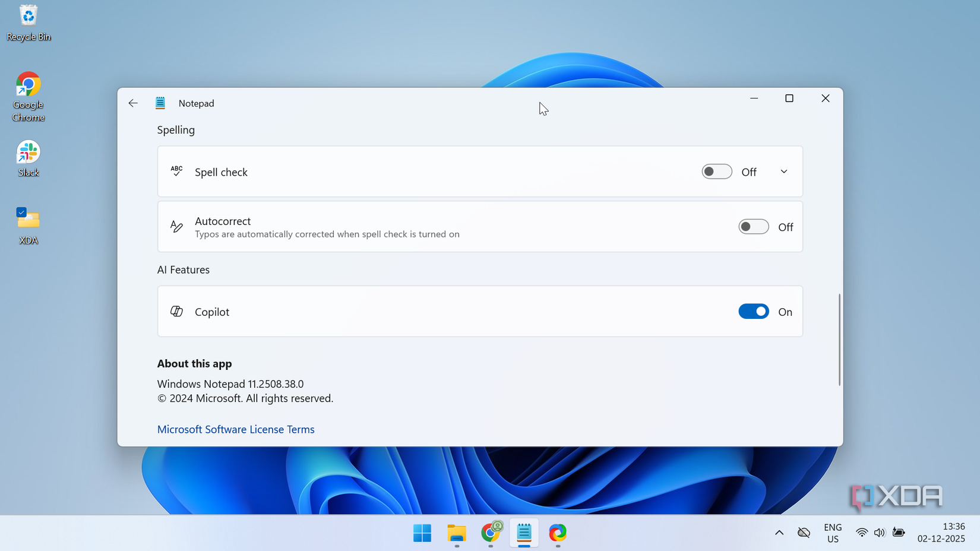Click the About this app heading
Image resolution: width=980 pixels, height=551 pixels.
[x=195, y=363]
